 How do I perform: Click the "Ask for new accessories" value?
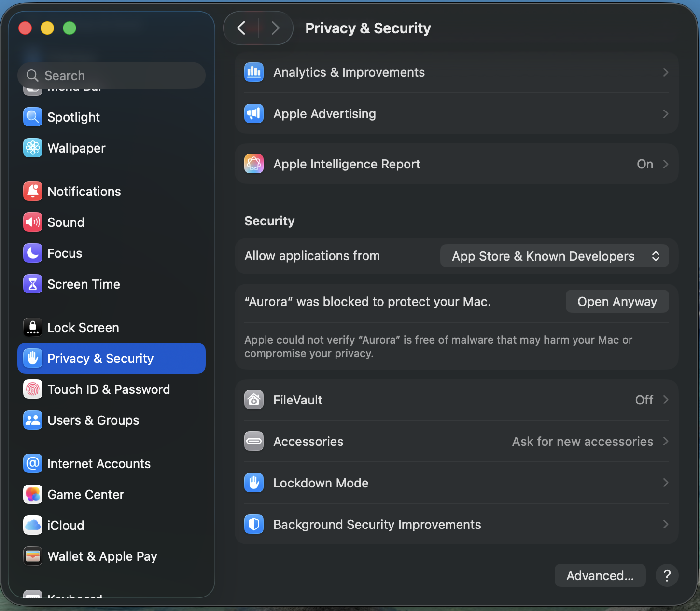pyautogui.click(x=583, y=441)
